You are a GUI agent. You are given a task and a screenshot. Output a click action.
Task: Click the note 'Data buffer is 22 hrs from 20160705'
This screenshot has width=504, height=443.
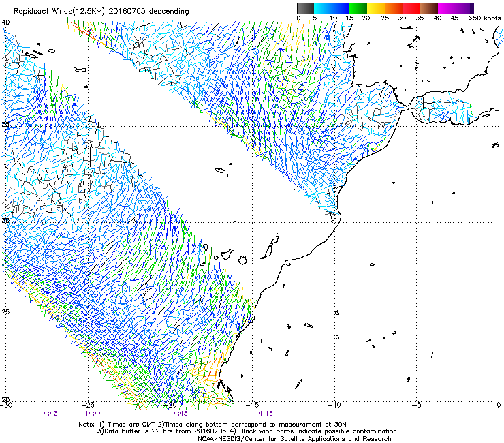click(165, 431)
